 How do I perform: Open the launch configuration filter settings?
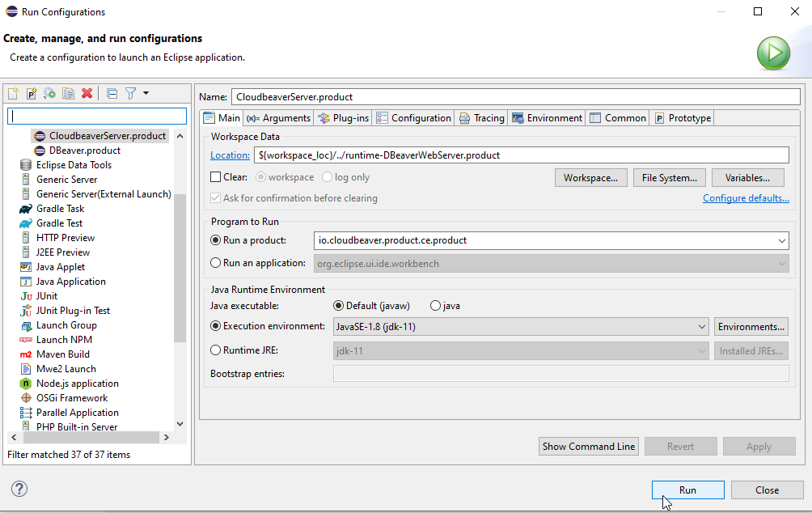130,94
